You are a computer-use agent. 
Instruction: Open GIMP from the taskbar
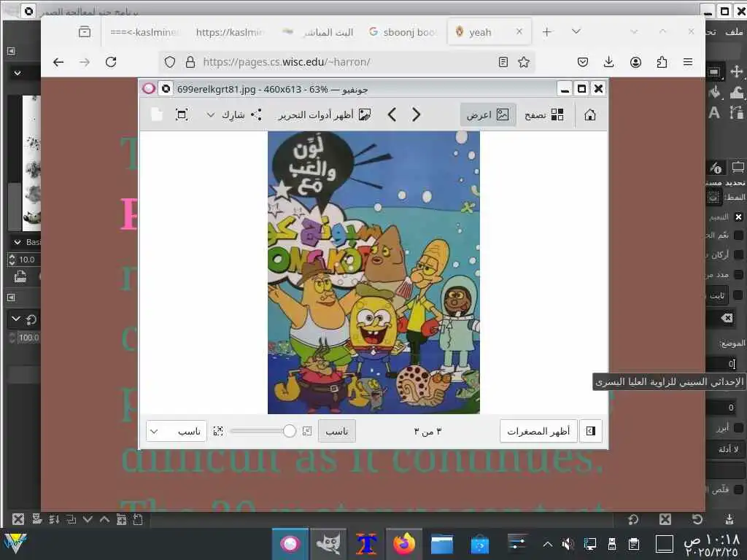tap(328, 544)
